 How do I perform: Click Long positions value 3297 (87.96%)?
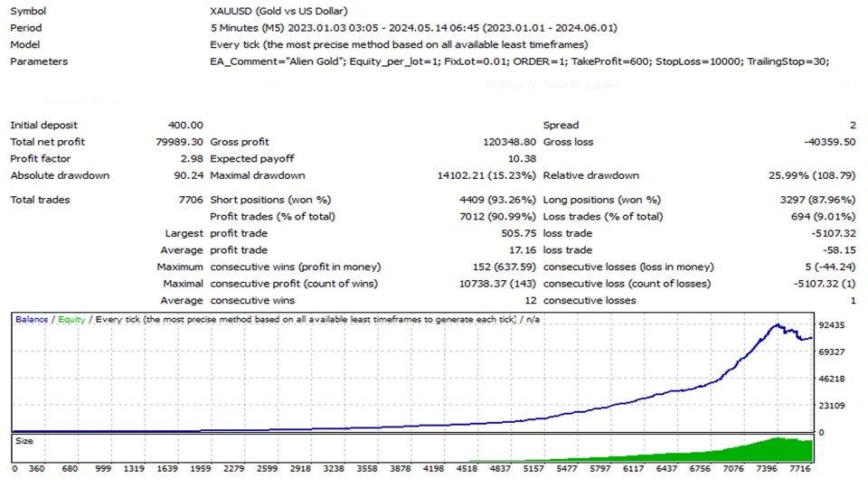tap(817, 200)
